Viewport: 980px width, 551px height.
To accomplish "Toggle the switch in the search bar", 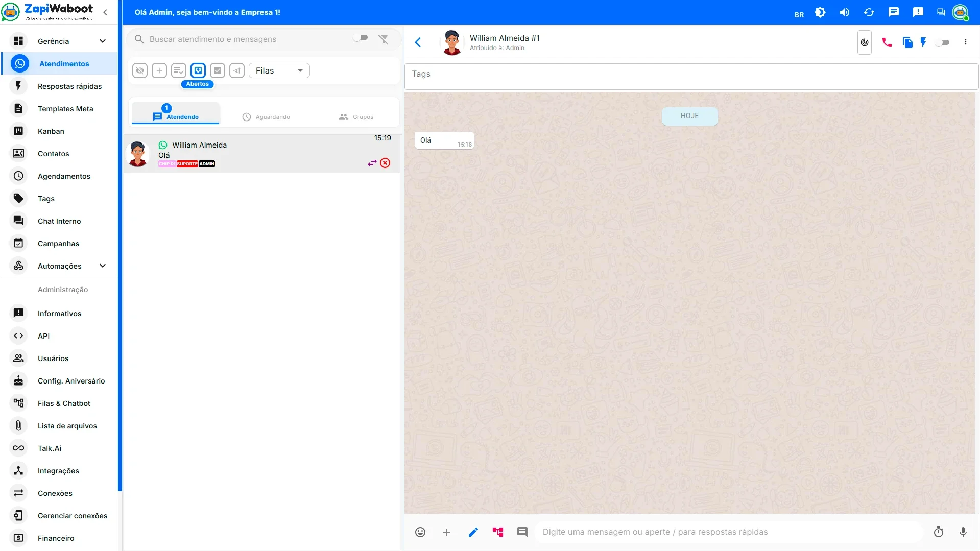I will [x=361, y=38].
